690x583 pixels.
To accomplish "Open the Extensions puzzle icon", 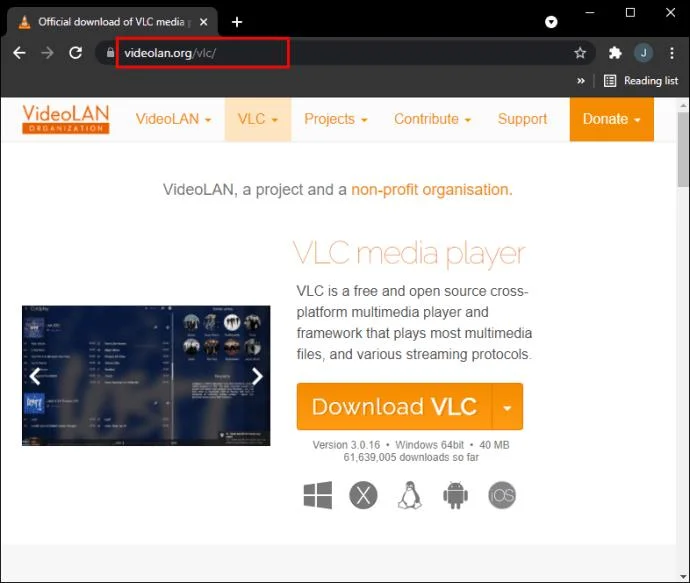I will [615, 53].
